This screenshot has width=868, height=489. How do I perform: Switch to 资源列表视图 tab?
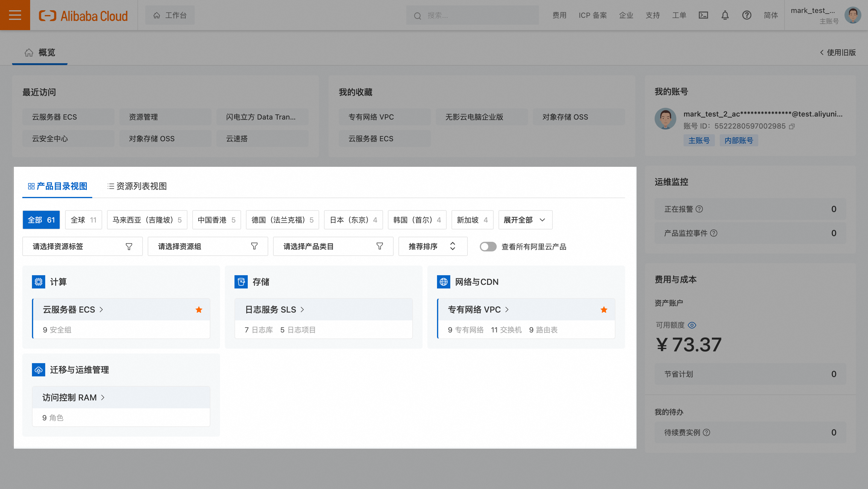137,186
